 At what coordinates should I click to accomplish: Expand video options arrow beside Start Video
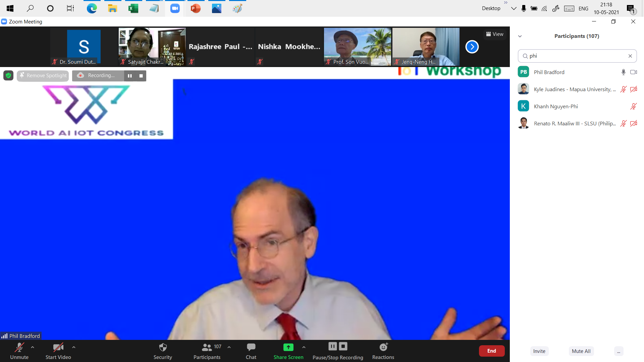click(74, 347)
